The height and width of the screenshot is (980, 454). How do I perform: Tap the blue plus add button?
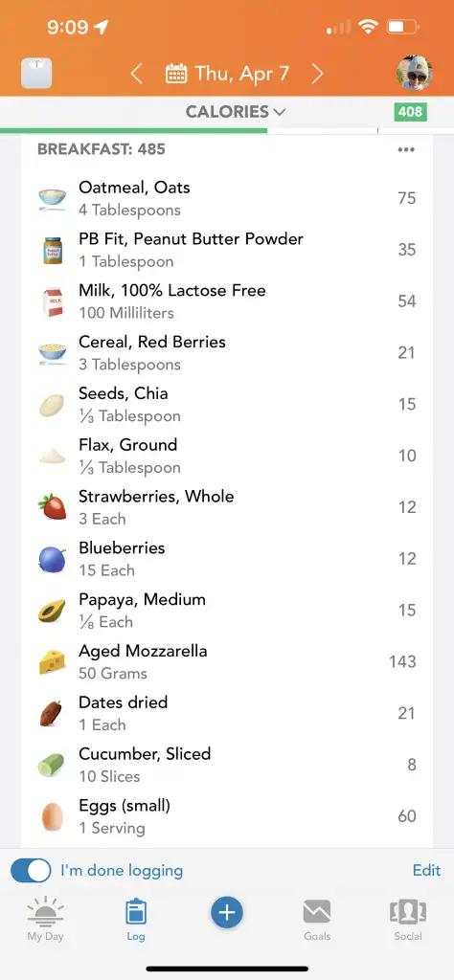[x=226, y=912]
